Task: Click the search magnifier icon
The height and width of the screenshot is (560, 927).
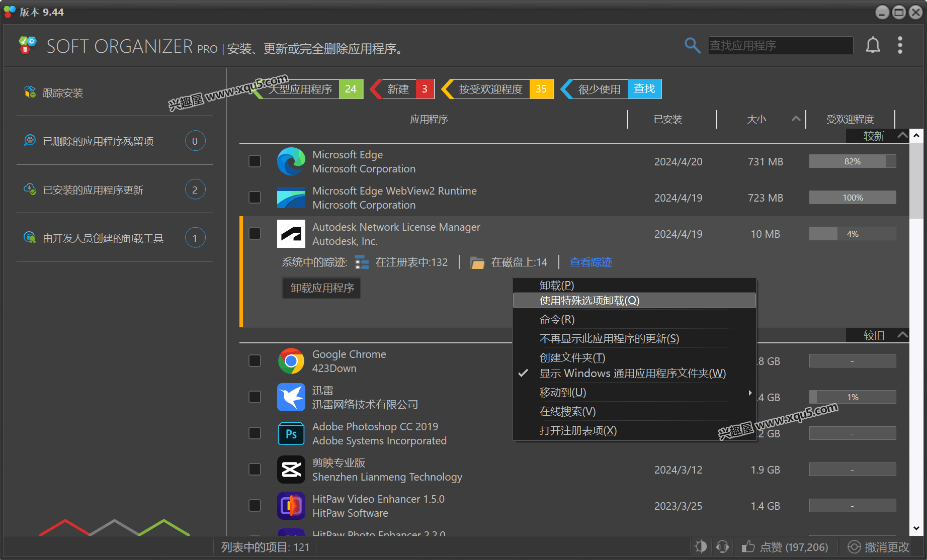Action: pyautogui.click(x=692, y=46)
